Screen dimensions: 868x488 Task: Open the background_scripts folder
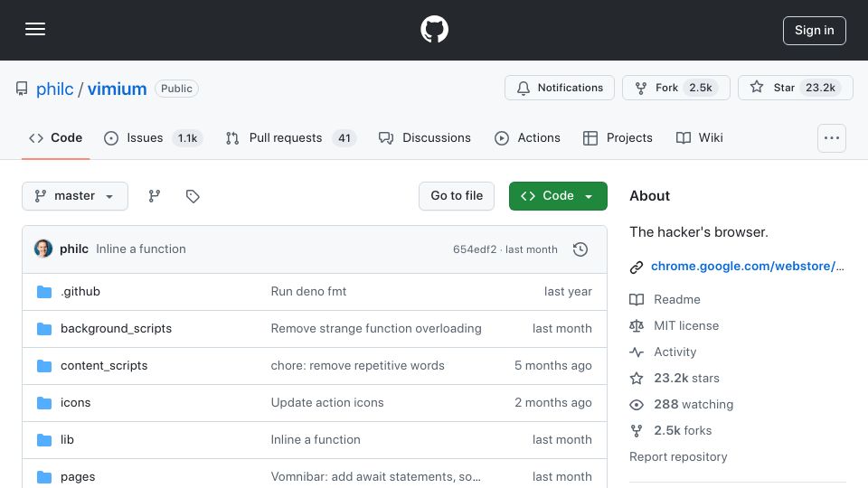click(117, 329)
